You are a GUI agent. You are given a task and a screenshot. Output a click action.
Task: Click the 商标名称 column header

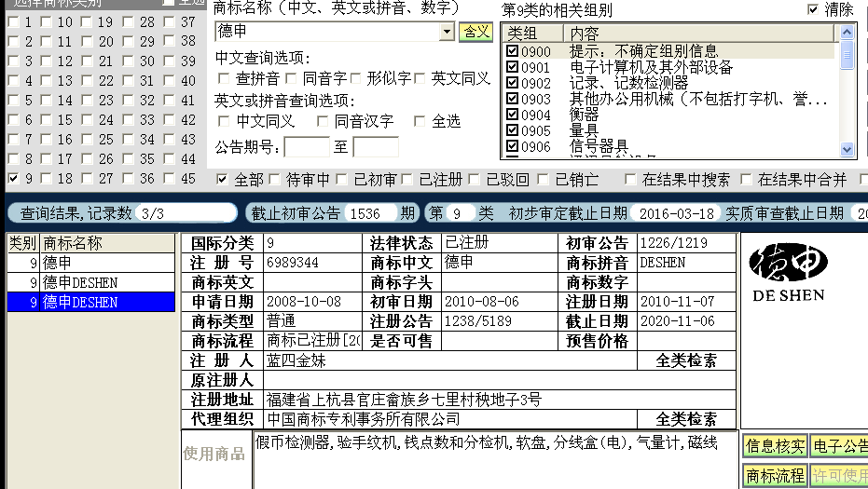click(107, 243)
